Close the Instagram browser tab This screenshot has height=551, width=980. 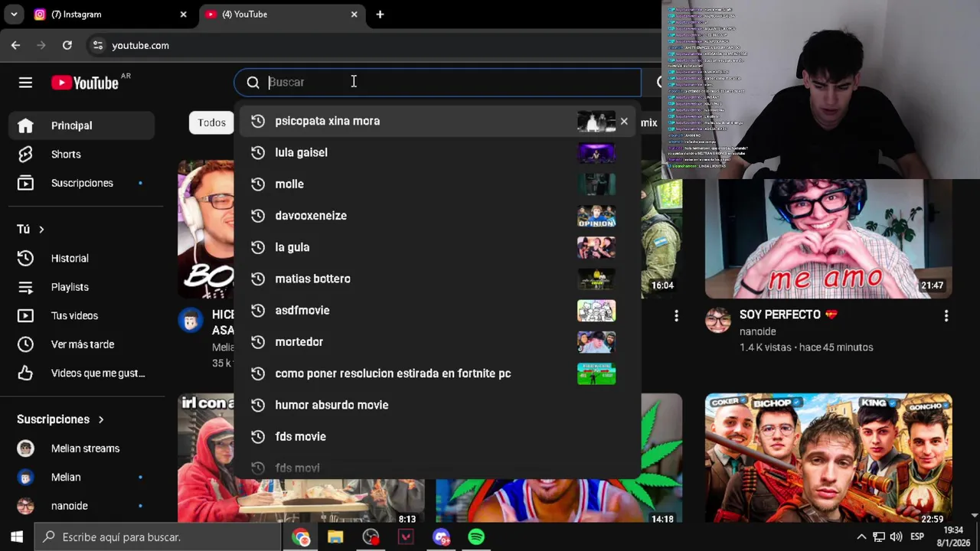coord(183,15)
